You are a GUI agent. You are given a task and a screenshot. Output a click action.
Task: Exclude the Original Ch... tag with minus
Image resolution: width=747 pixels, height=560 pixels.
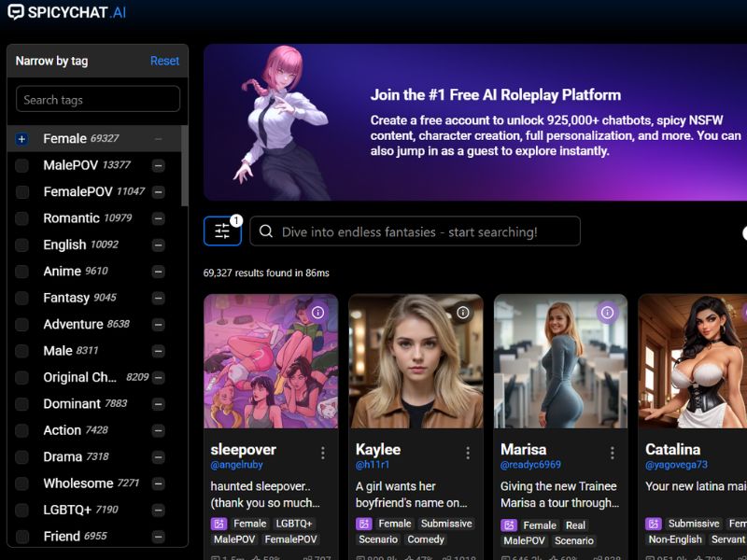tap(158, 378)
